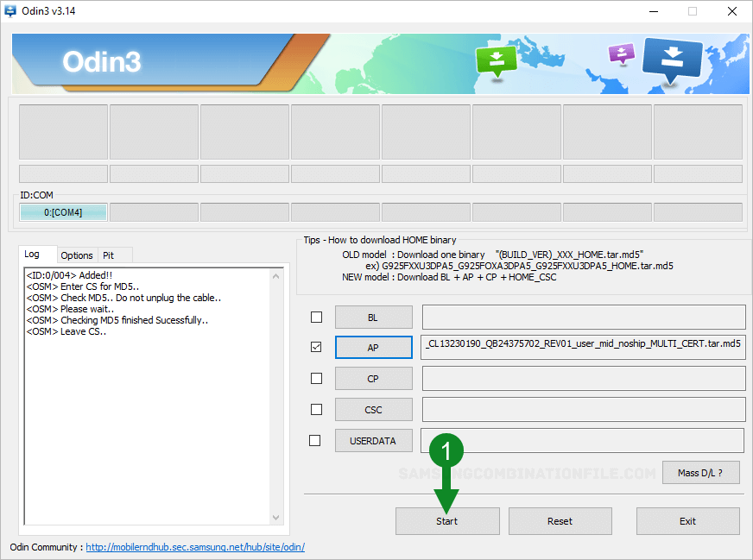
Task: Enable the CP checkbox
Action: [x=316, y=379]
